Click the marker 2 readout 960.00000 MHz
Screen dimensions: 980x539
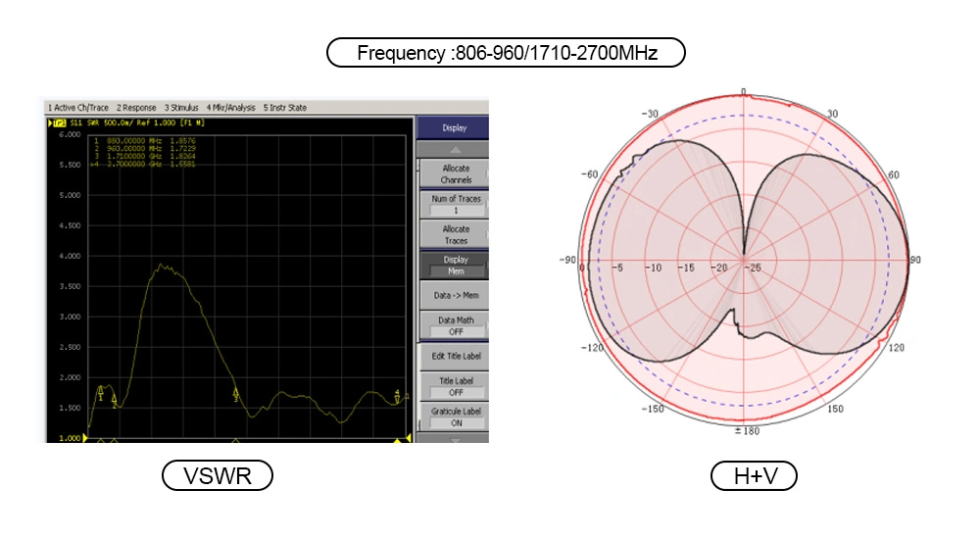coord(145,149)
